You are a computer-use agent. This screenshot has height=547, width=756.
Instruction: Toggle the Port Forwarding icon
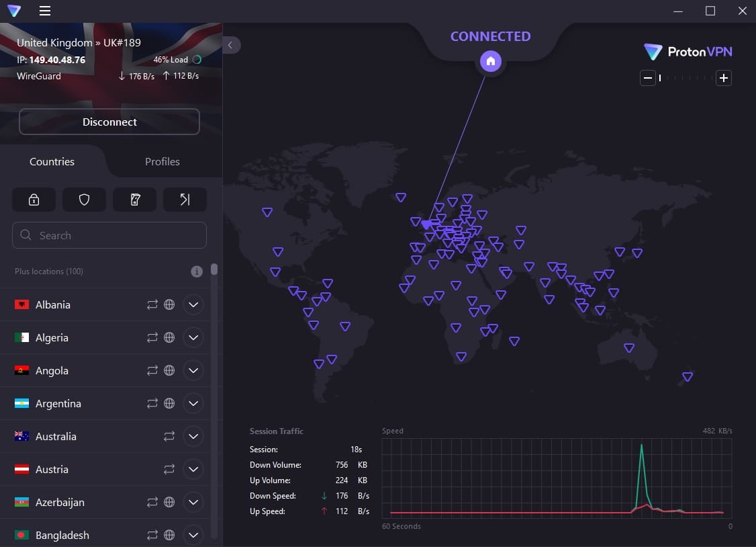[185, 200]
